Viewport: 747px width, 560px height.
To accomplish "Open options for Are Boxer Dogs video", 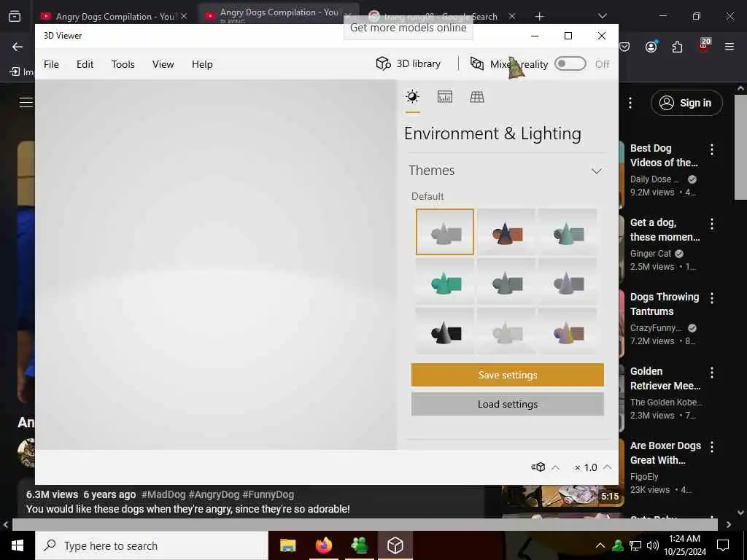I will 712,447.
